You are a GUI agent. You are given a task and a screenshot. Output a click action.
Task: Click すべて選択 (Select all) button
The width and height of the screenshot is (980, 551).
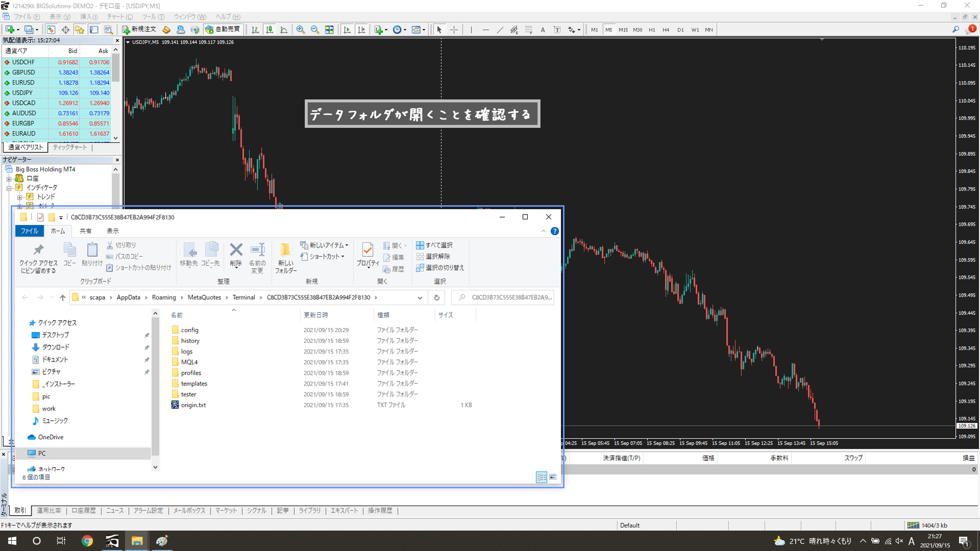434,245
